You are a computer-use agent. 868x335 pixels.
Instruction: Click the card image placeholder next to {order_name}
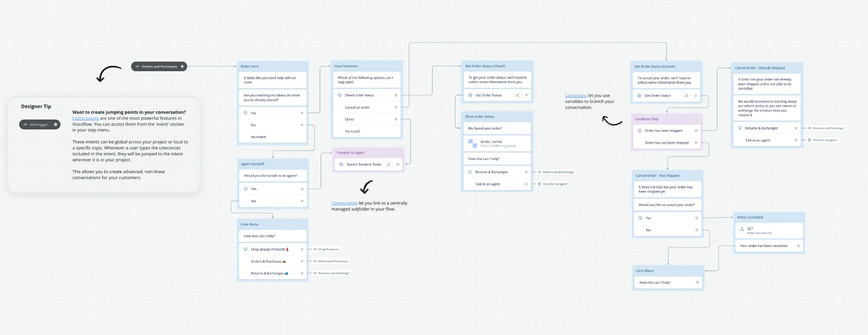472,143
